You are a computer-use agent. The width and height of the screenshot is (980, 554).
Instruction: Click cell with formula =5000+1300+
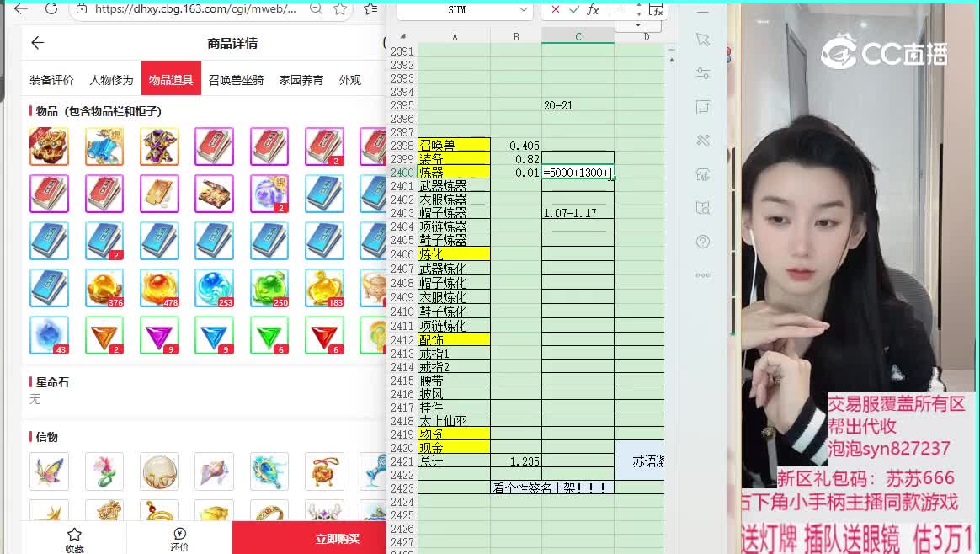coord(578,173)
